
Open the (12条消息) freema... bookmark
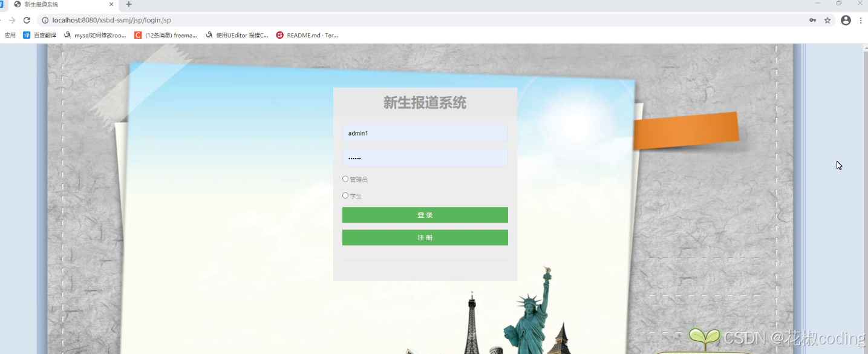[x=166, y=35]
